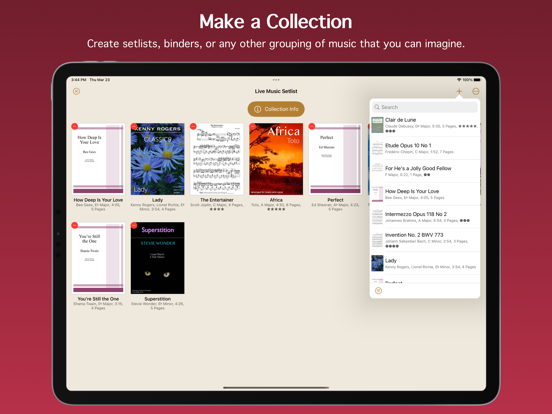This screenshot has height=414, width=552.
Task: Click Africa title label under cover
Action: coord(276,200)
